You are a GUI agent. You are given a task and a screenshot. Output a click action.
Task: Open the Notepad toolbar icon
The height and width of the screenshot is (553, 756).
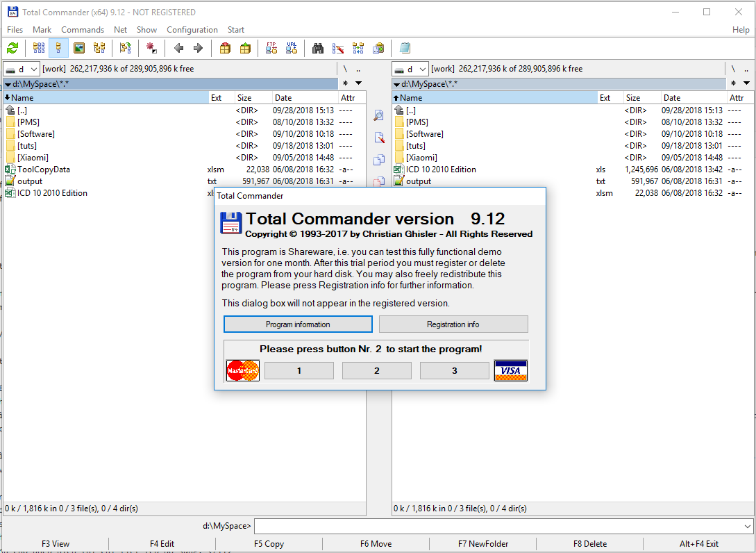coord(405,48)
